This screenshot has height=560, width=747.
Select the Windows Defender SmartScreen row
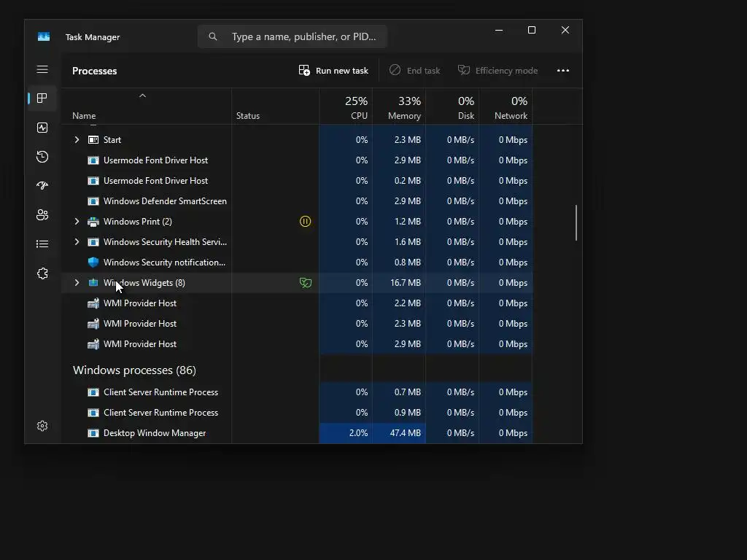pyautogui.click(x=297, y=201)
